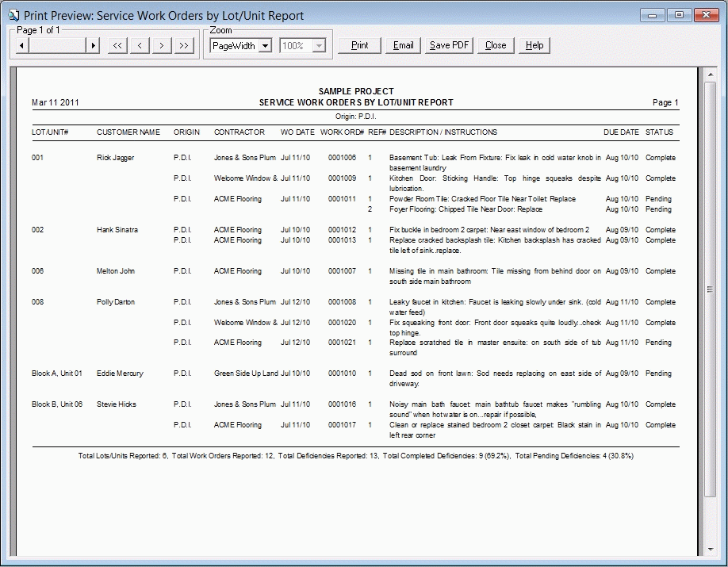Select customer name Eddie Mercury

tap(120, 374)
